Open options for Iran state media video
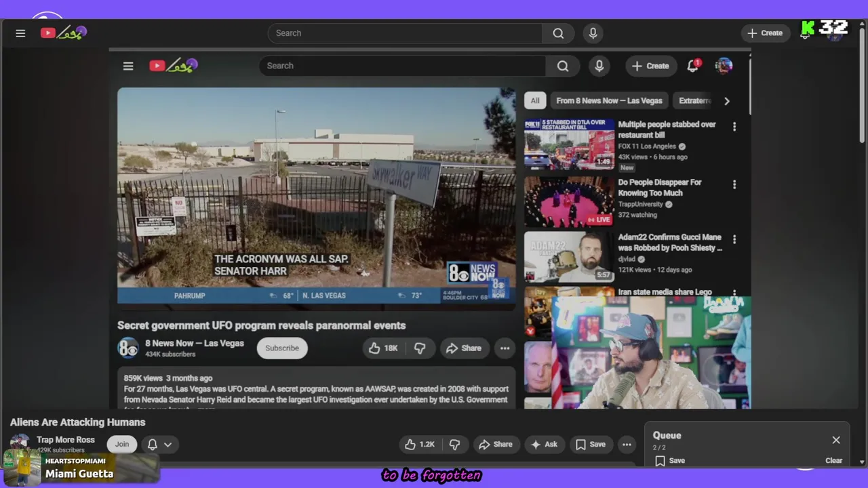This screenshot has width=868, height=488. click(x=734, y=293)
